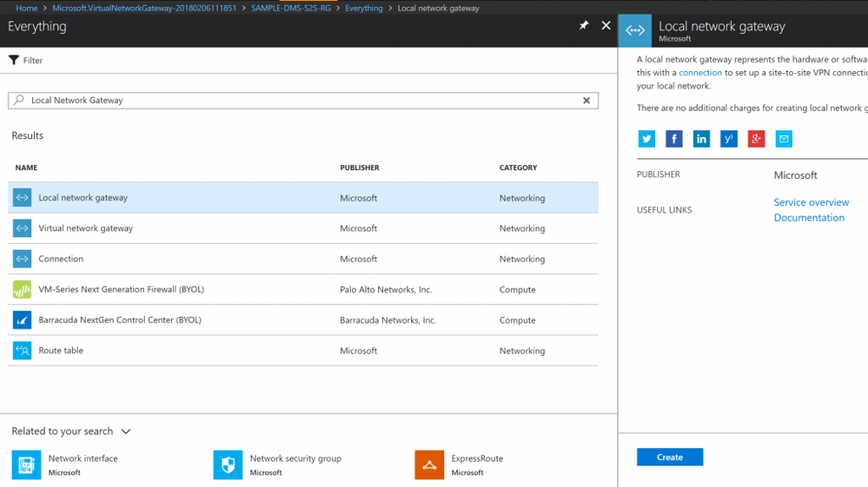Click the Barracuda NextGen Control Center icon
Viewport: 868px width, 487px height.
22,319
